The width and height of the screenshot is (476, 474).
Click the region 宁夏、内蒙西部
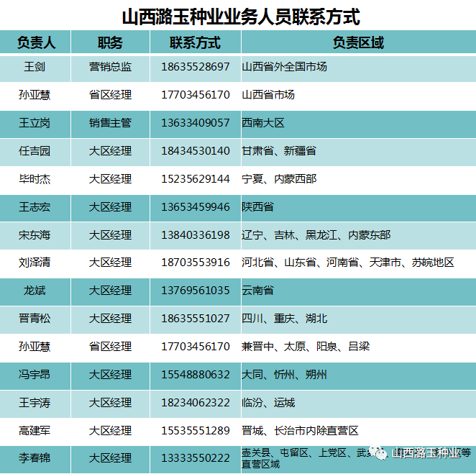[279, 179]
